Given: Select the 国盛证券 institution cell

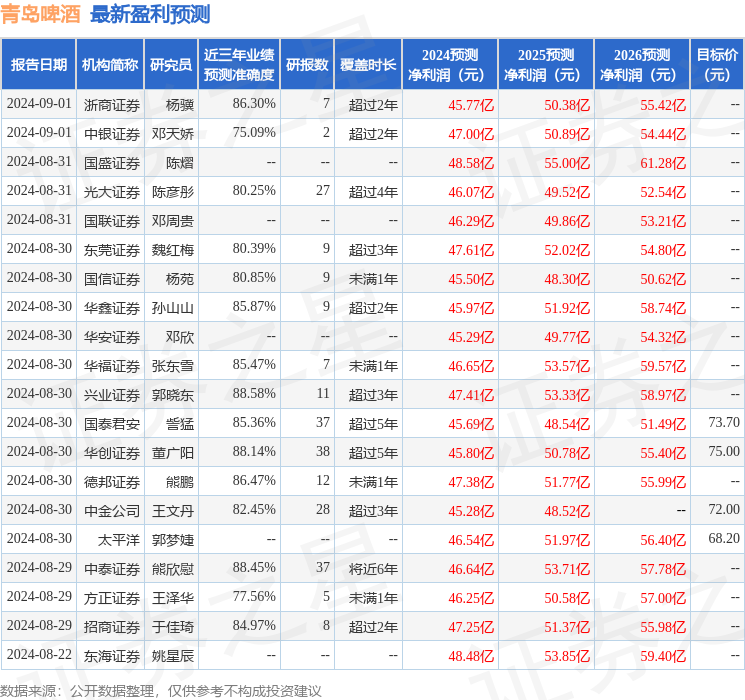Looking at the screenshot, I should [112, 163].
